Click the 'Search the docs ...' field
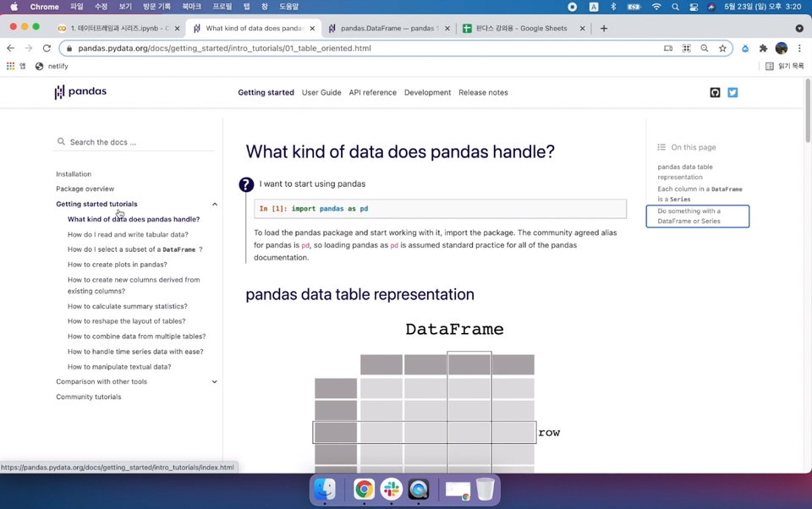This screenshot has width=812, height=509. pyautogui.click(x=134, y=142)
